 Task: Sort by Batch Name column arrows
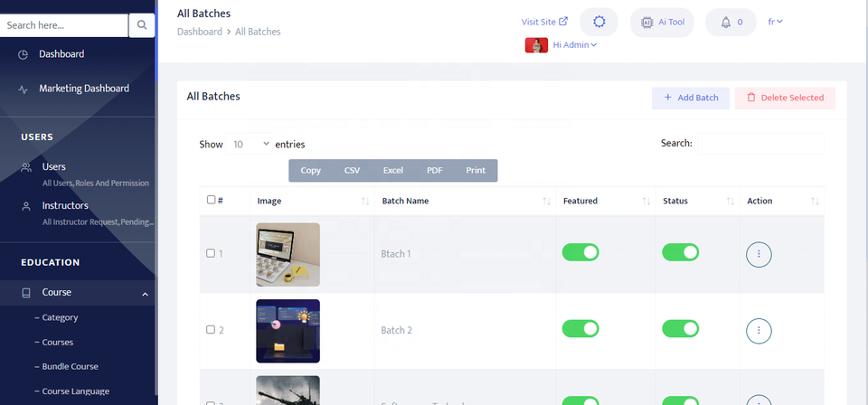547,202
